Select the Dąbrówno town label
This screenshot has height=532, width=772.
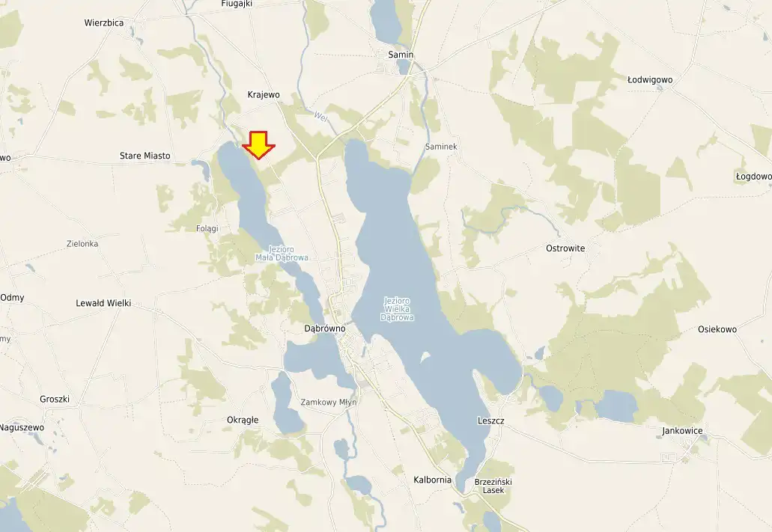[x=324, y=328]
